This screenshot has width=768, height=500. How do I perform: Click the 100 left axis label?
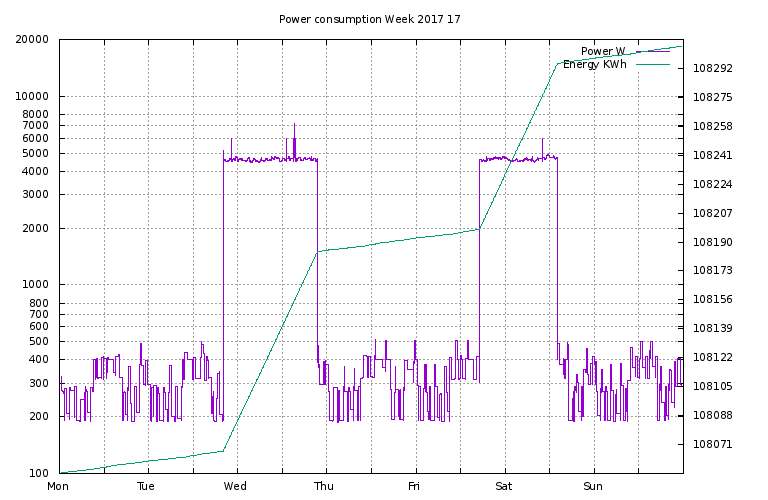tap(39, 473)
